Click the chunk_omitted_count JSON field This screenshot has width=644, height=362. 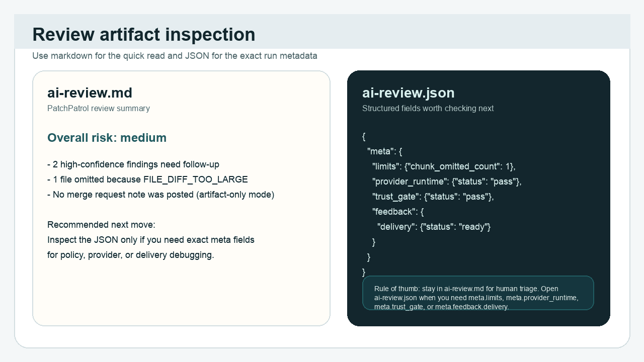tap(443, 166)
